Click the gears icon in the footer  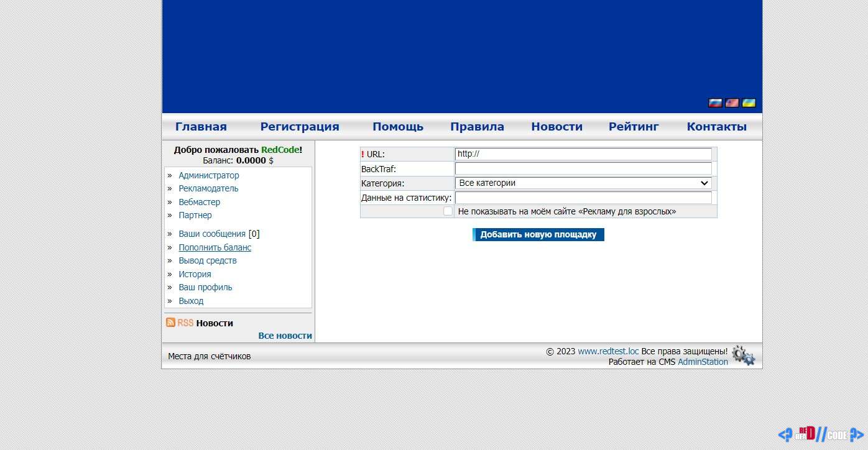pyautogui.click(x=743, y=356)
